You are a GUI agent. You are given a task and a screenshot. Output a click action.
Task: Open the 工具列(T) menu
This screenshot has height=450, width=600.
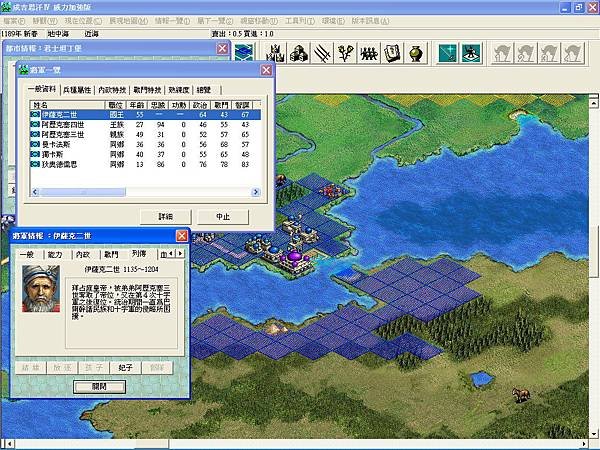coord(300,21)
